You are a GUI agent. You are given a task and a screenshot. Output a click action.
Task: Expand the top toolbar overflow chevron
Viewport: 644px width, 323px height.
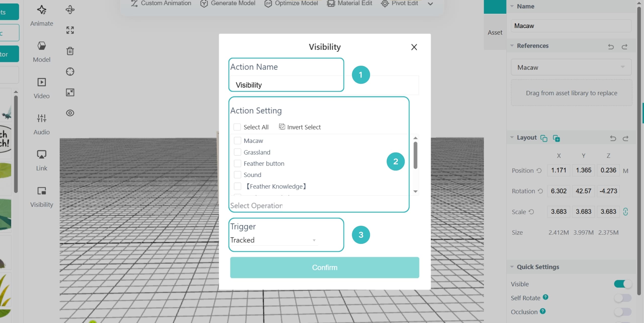(x=430, y=4)
